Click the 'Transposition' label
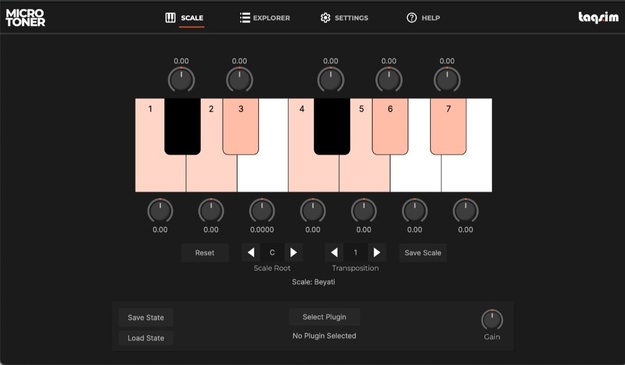The image size is (625, 365). [x=356, y=268]
